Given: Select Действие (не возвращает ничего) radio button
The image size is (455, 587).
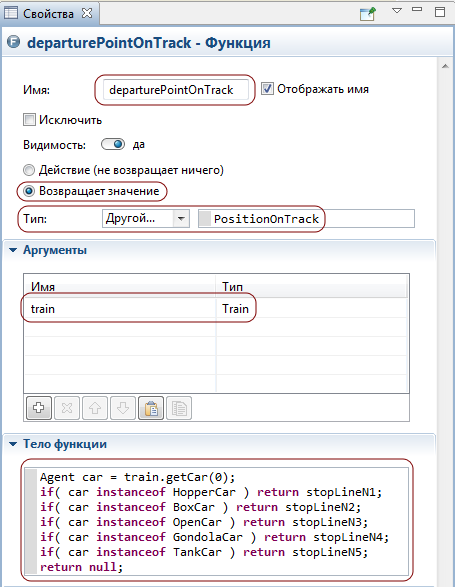Looking at the screenshot, I should pyautogui.click(x=29, y=170).
